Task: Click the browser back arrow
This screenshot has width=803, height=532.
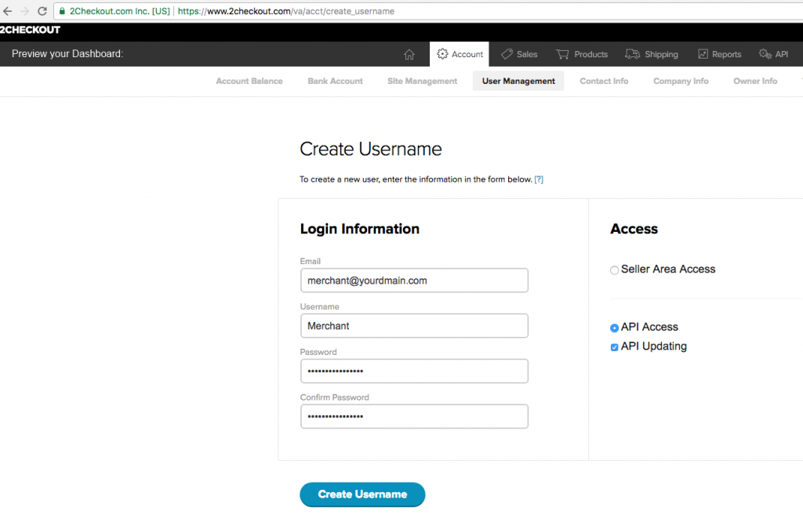Action: (8, 11)
